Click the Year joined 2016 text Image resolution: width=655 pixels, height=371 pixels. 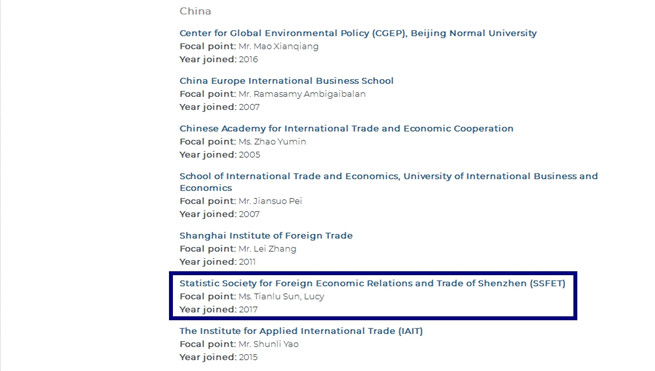pyautogui.click(x=218, y=59)
